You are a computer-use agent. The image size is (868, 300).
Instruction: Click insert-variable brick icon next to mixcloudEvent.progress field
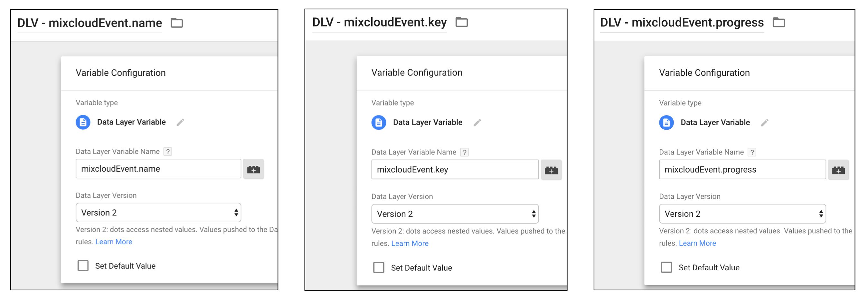coord(838,170)
